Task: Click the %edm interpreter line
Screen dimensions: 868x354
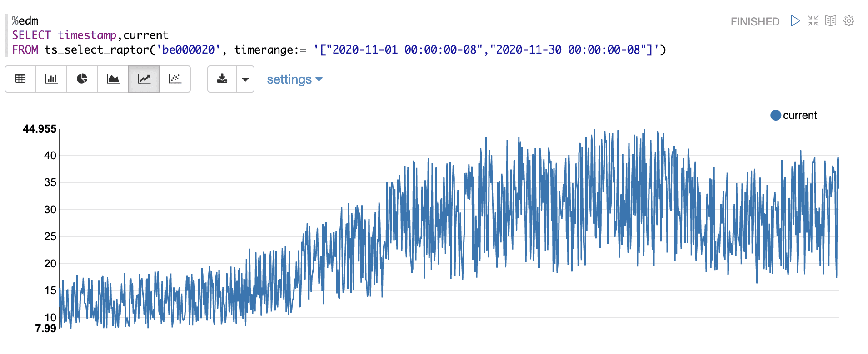Action: [x=25, y=21]
